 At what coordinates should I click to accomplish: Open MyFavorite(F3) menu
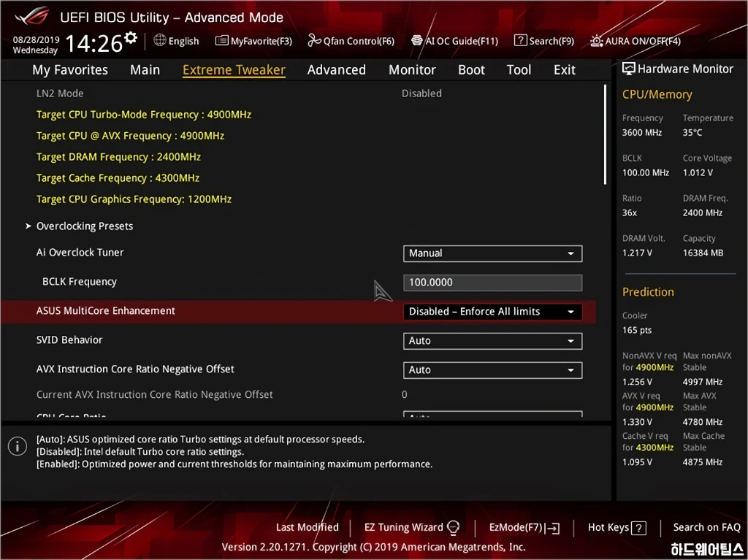253,41
